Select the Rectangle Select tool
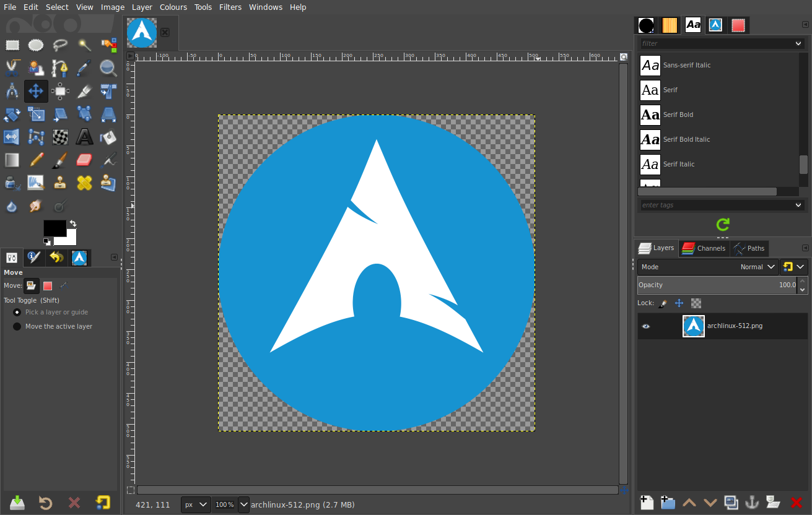The width and height of the screenshot is (812, 515). (x=12, y=45)
